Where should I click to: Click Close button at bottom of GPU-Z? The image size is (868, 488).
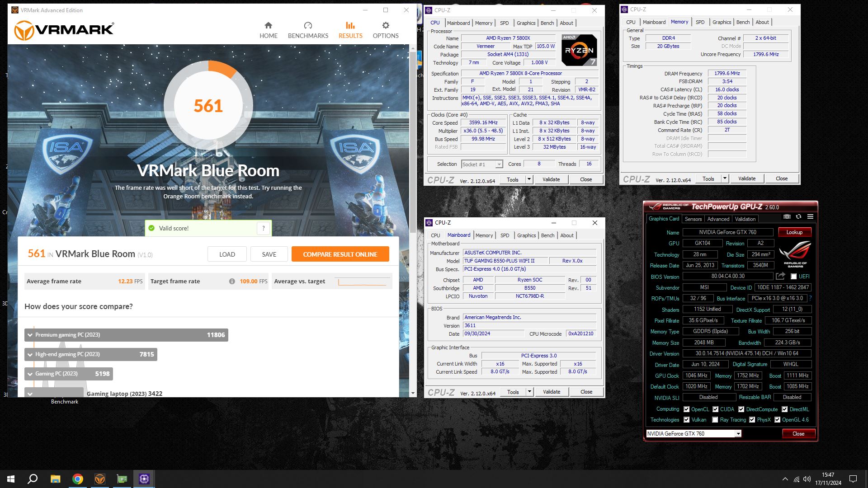(x=798, y=434)
